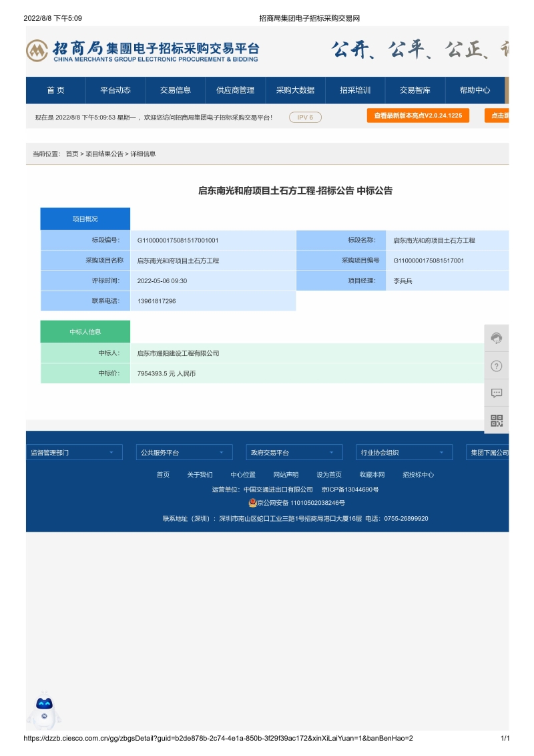The image size is (534, 756).
Task: Open 供应商管理 menu item
Action: click(x=235, y=90)
